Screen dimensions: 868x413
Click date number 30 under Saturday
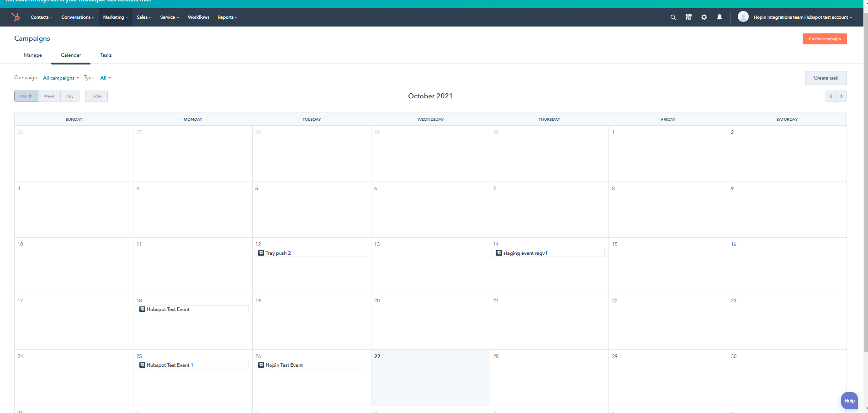[734, 356]
